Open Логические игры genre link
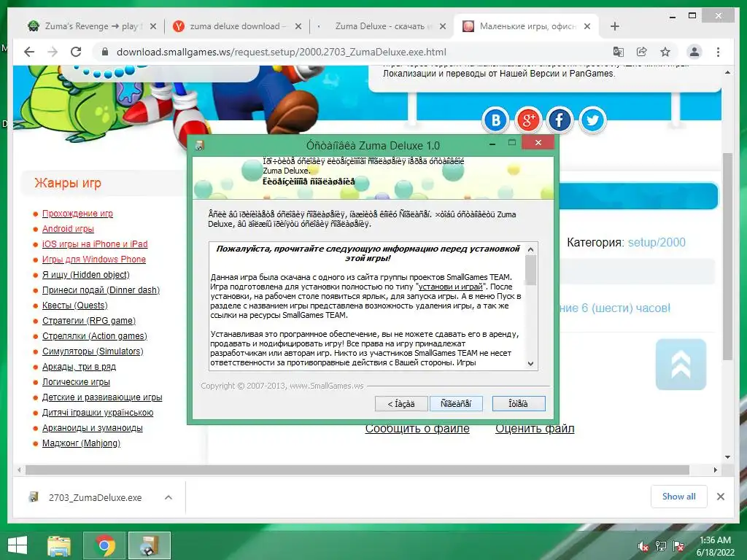Image resolution: width=747 pixels, height=560 pixels. pyautogui.click(x=76, y=382)
